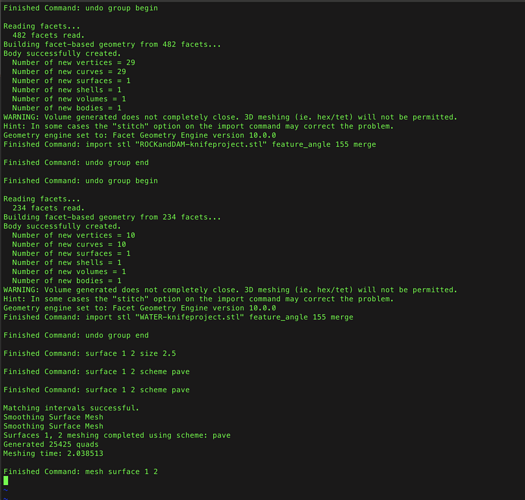Screen dimensions: 525x500
Task: Click the 'Meshing time: 2.038513' line
Action: pyautogui.click(x=53, y=453)
